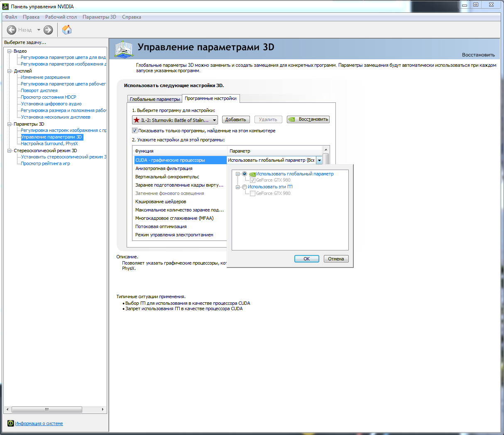
Task: Click the Параметр column header
Action: (x=275, y=151)
